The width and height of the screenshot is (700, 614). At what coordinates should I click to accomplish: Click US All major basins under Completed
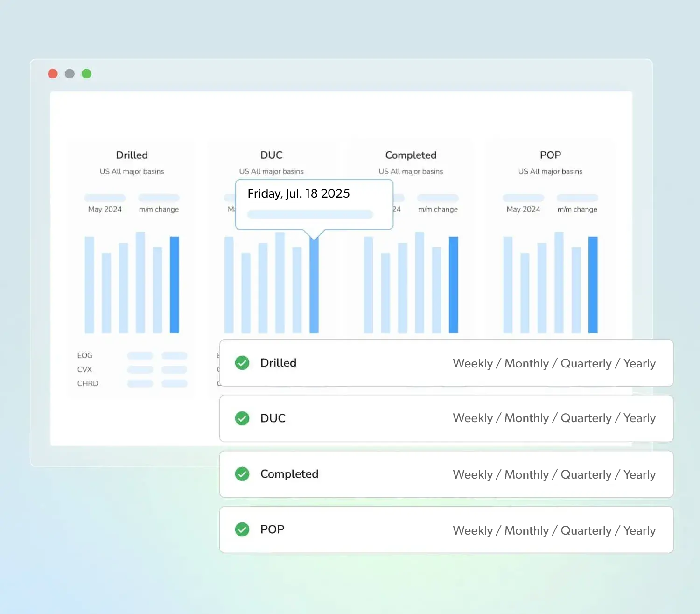coord(411,171)
